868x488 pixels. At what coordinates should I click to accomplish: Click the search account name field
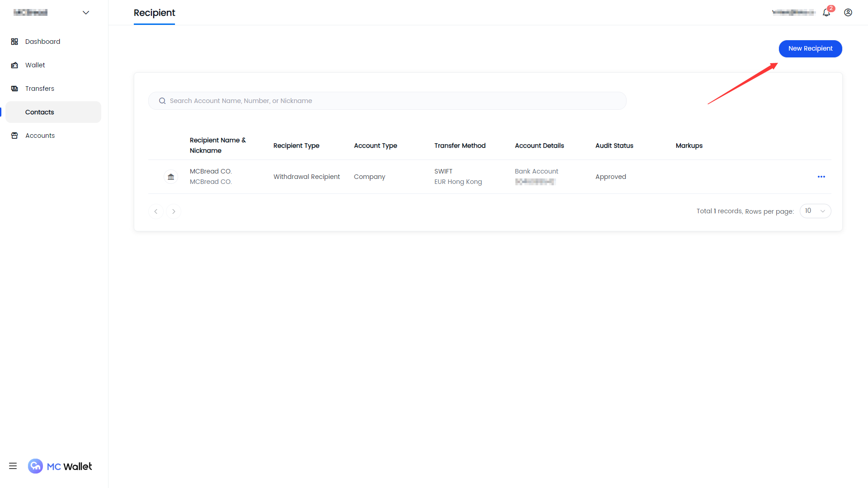click(387, 101)
